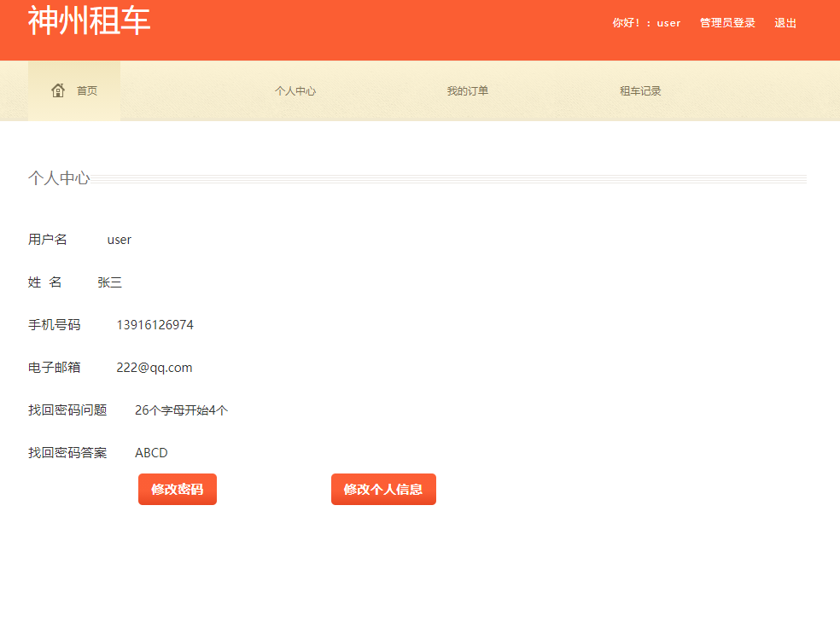
Task: Select the username value 'user' in profile
Action: pyautogui.click(x=119, y=239)
